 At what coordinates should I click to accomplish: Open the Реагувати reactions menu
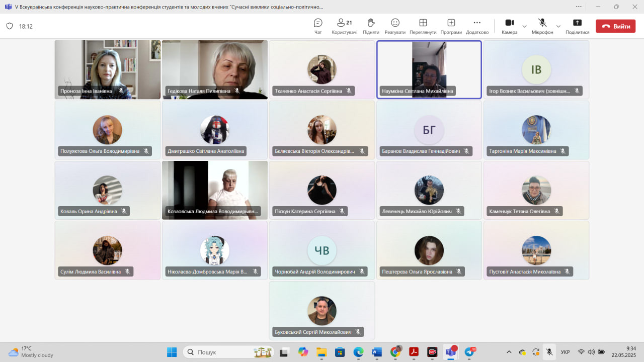395,26
